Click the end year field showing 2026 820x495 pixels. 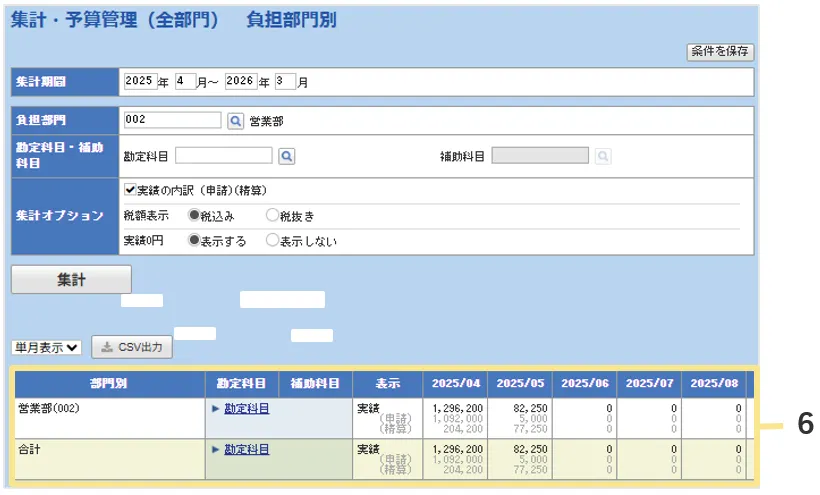pos(241,81)
